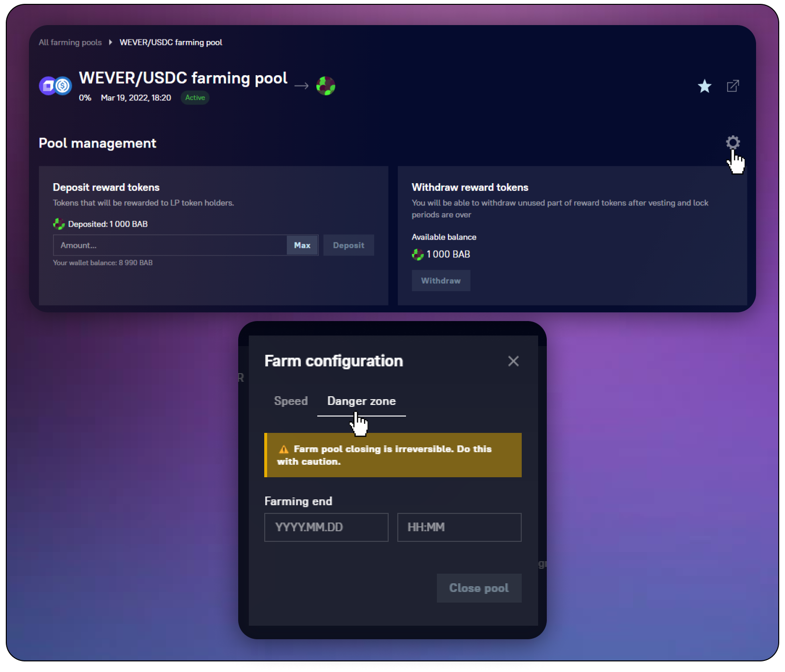
Task: Click the warning triangle icon in alert
Action: pos(284,449)
